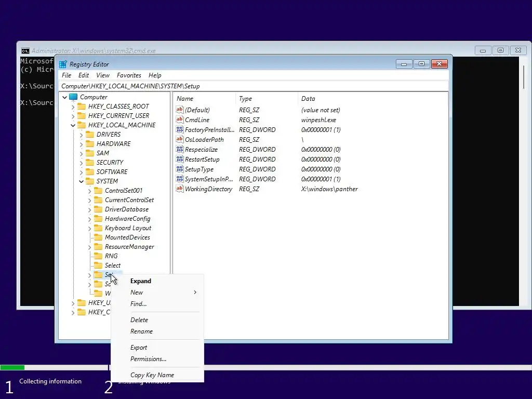Click the DWORD icon beside FactoryPreInstall
The image size is (532, 399).
click(179, 129)
